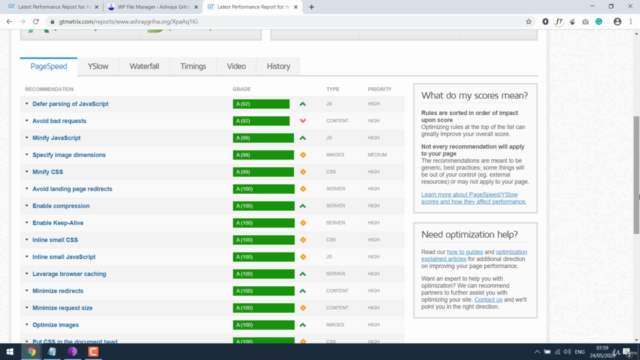This screenshot has width=640, height=360.
Task: Open Avoid bad requests recommendation
Action: tap(59, 121)
